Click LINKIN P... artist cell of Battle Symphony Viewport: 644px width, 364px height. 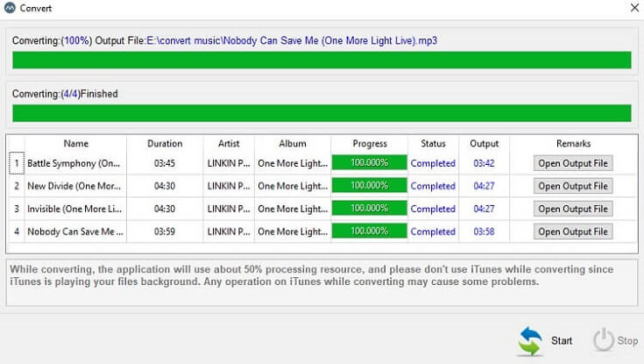[x=229, y=163]
